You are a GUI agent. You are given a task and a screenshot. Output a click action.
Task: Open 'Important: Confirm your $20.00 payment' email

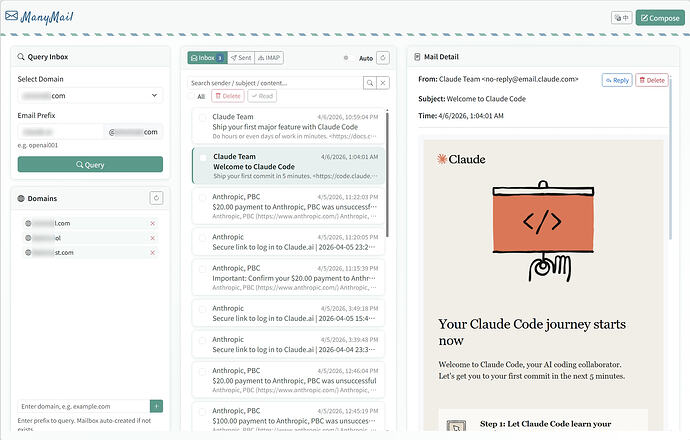click(288, 277)
